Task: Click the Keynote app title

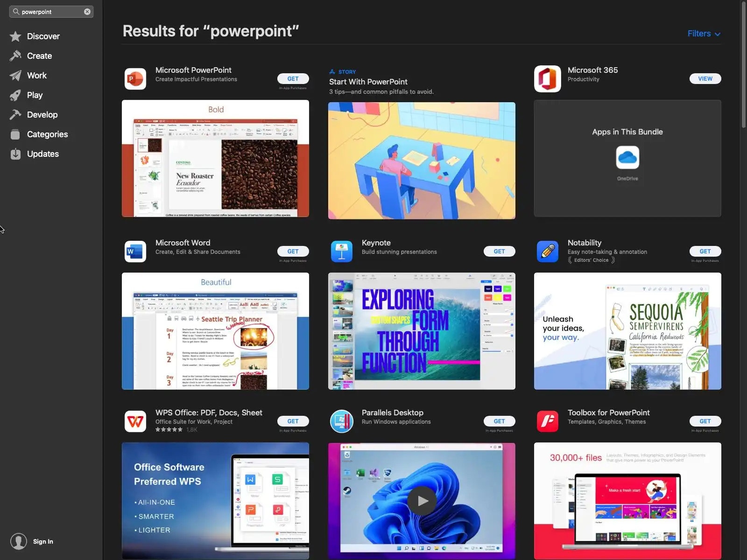Action: click(376, 243)
